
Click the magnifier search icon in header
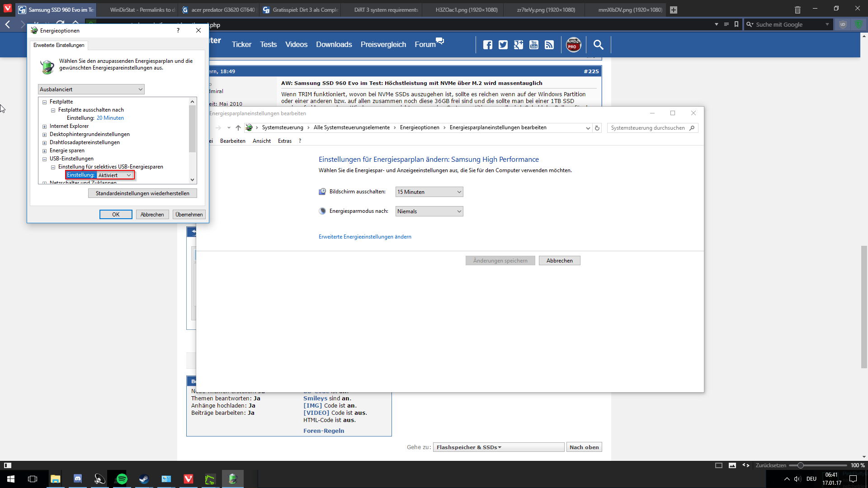[598, 45]
